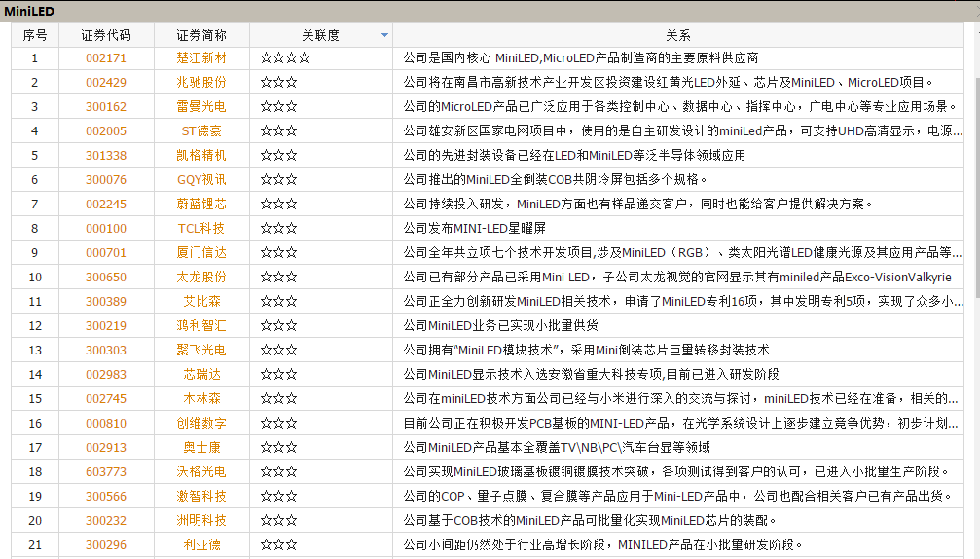Open stock code 300650
This screenshot has width=980, height=559.
tap(106, 278)
